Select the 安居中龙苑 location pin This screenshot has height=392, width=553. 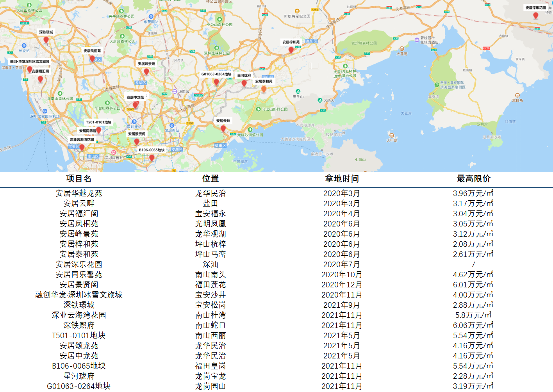[x=136, y=104]
